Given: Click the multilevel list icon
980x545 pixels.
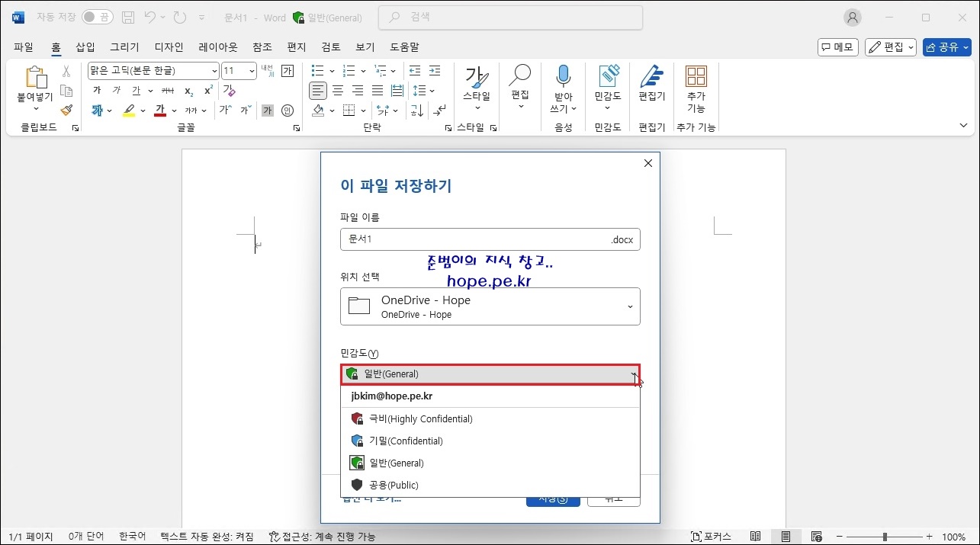Looking at the screenshot, I should (x=379, y=71).
